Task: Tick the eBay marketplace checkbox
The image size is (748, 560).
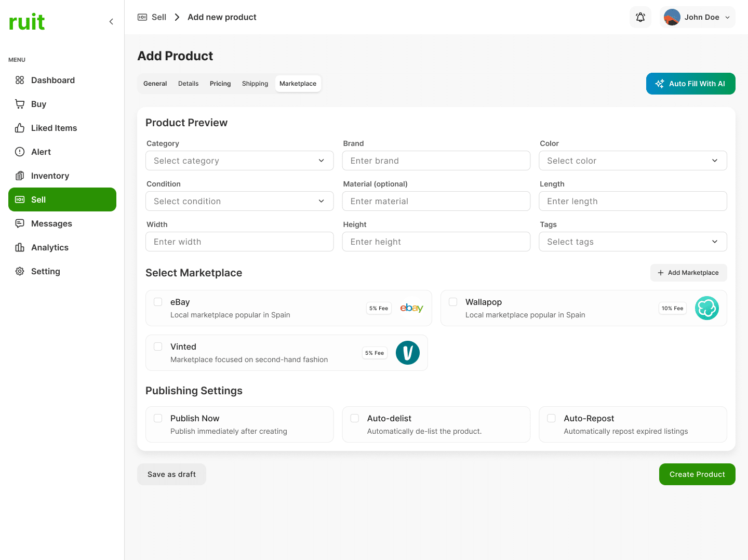Action: 158,302
